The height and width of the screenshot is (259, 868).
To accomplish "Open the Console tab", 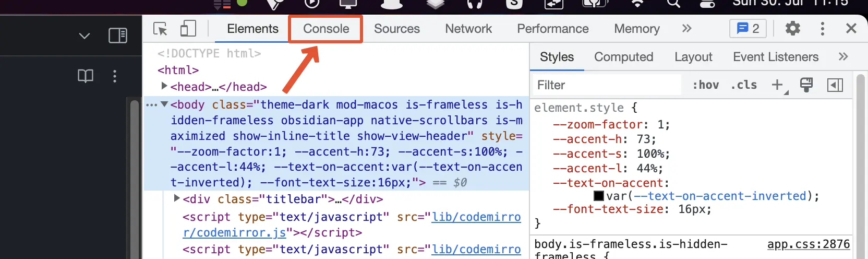I will (326, 29).
